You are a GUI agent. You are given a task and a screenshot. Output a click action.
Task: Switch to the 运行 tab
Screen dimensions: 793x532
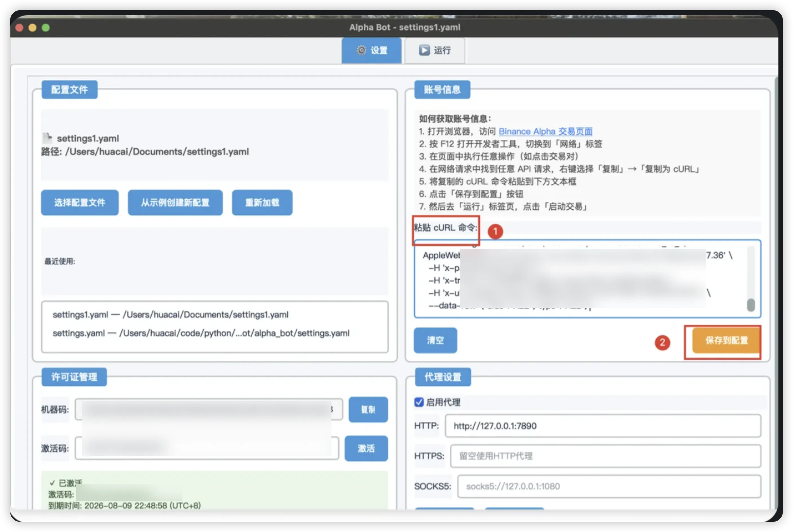tap(435, 50)
